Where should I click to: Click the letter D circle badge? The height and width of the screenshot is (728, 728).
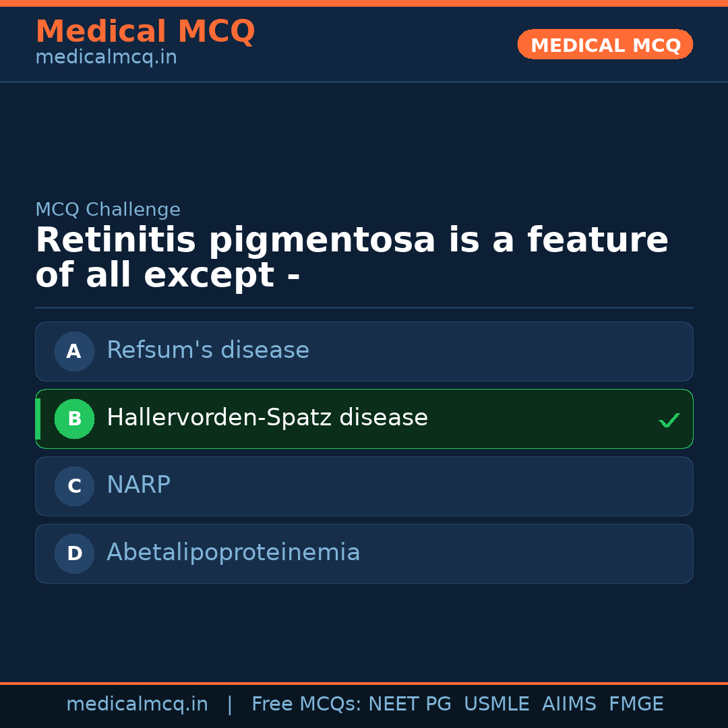click(x=74, y=553)
